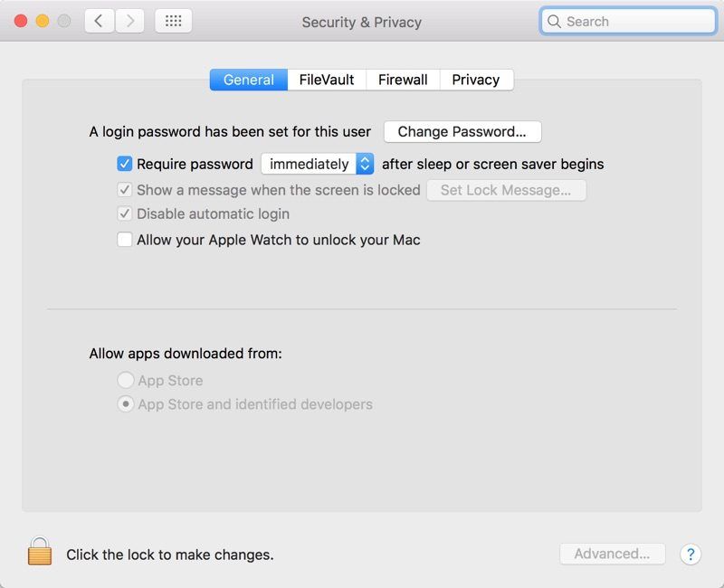Image resolution: width=724 pixels, height=588 pixels.
Task: Click the padlock icon to make changes
Action: point(39,551)
